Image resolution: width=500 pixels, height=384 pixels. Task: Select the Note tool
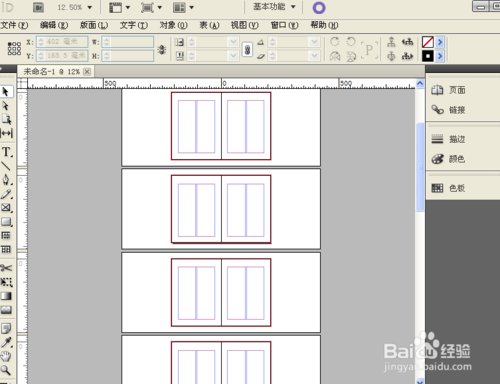(6, 328)
